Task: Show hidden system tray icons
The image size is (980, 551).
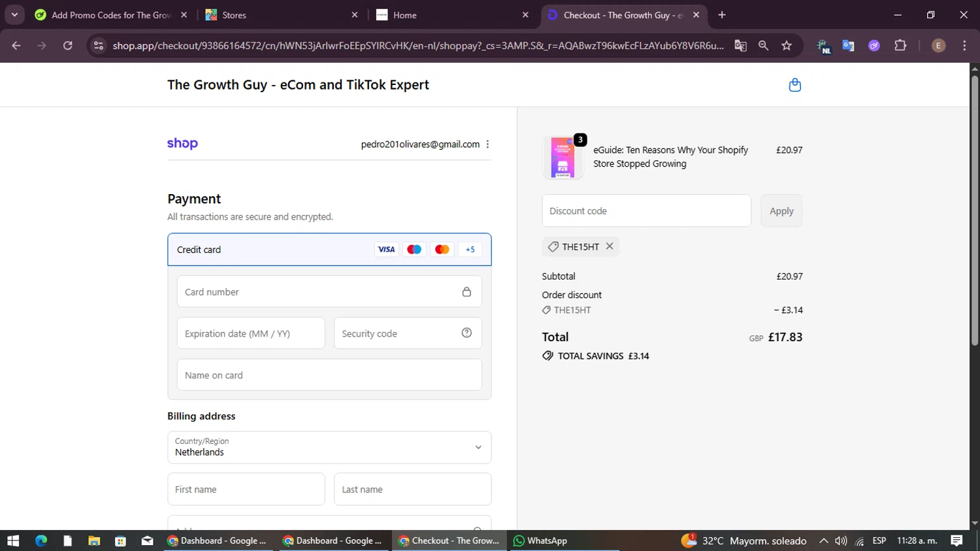Action: tap(824, 541)
